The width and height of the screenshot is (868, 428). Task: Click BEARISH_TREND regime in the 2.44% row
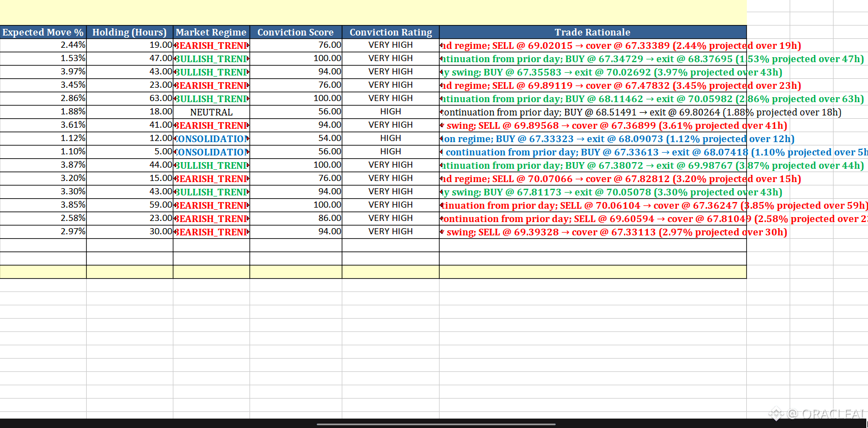tap(211, 46)
